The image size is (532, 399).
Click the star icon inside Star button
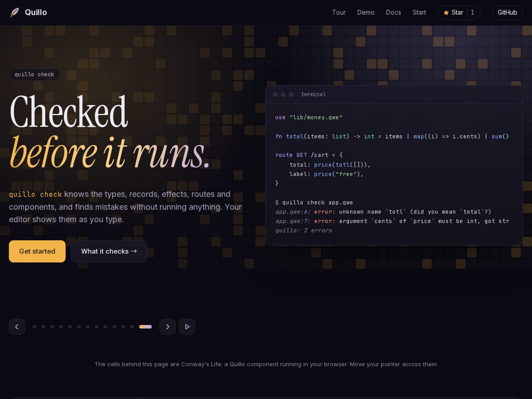pos(446,13)
